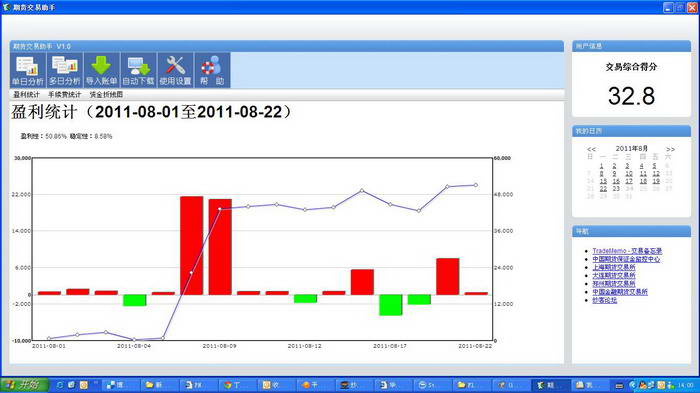This screenshot has height=393, width=700.
Task: Select day 17 in the August calendar
Action: [629, 181]
